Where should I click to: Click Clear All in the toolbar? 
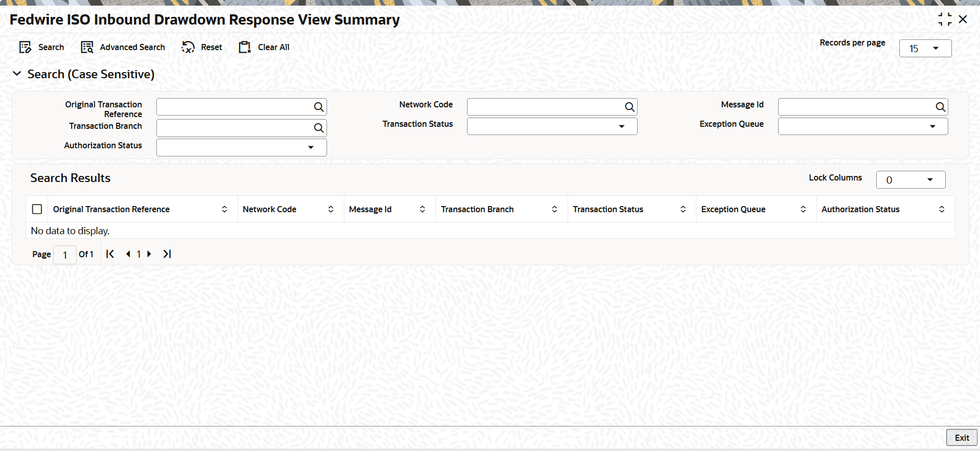(x=264, y=47)
